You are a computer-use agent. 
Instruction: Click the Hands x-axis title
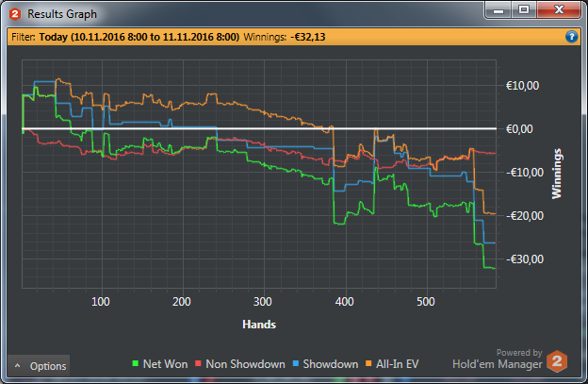[x=259, y=325]
